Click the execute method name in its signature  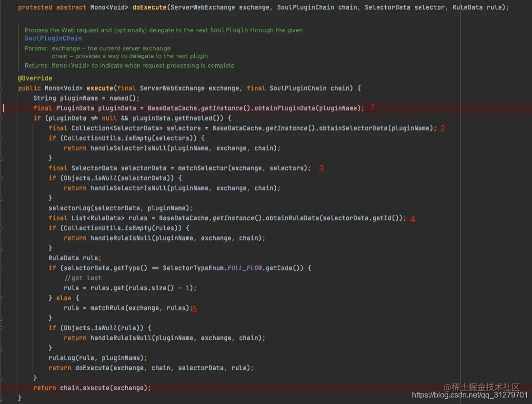(100, 89)
